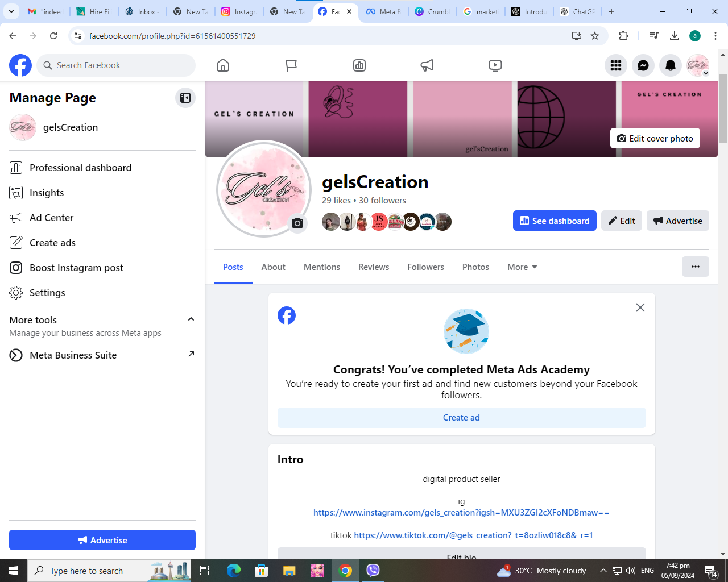Bookmark this page with star icon

[595, 36]
